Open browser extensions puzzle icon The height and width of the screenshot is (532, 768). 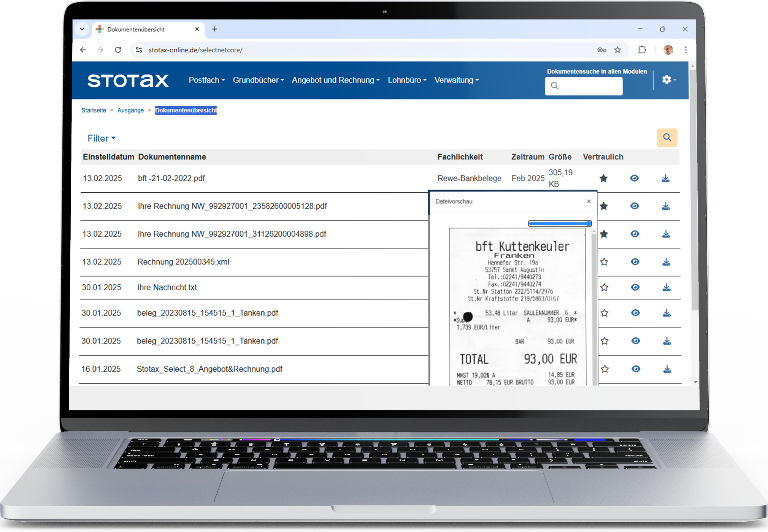click(642, 50)
